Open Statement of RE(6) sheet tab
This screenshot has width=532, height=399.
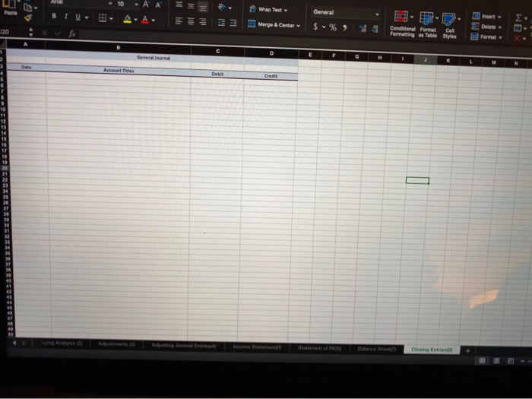coord(320,348)
